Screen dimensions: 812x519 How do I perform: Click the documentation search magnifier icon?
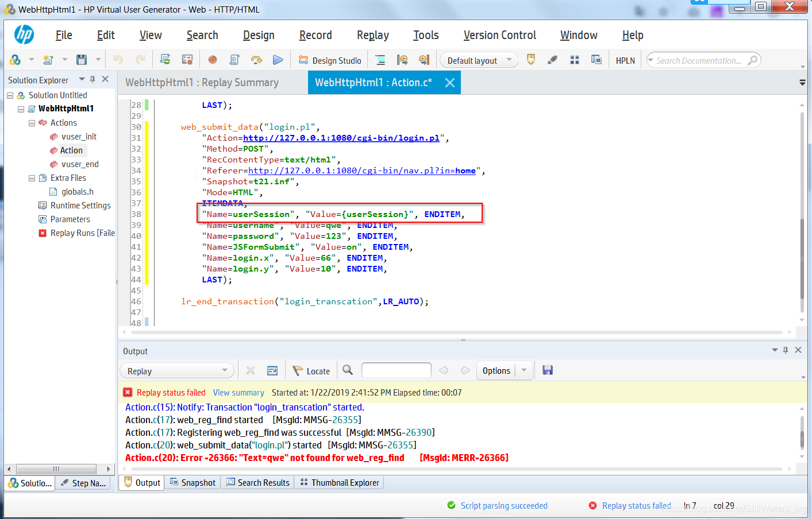coord(752,60)
